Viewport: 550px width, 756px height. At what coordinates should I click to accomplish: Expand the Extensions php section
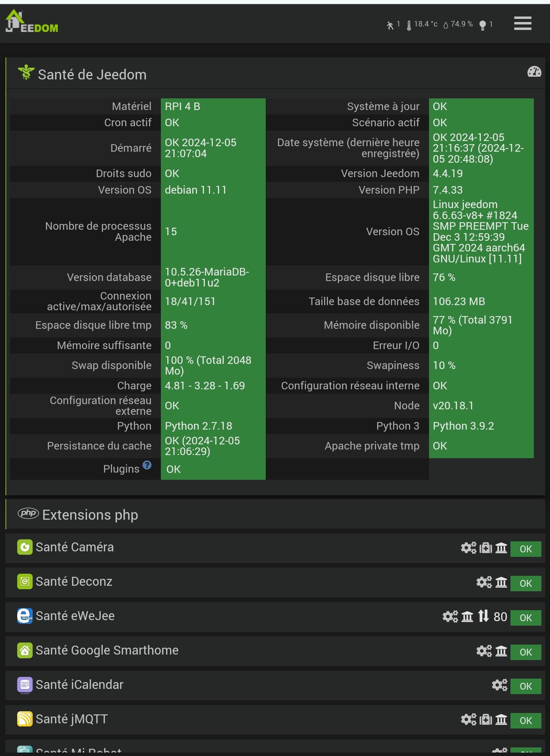click(x=90, y=515)
